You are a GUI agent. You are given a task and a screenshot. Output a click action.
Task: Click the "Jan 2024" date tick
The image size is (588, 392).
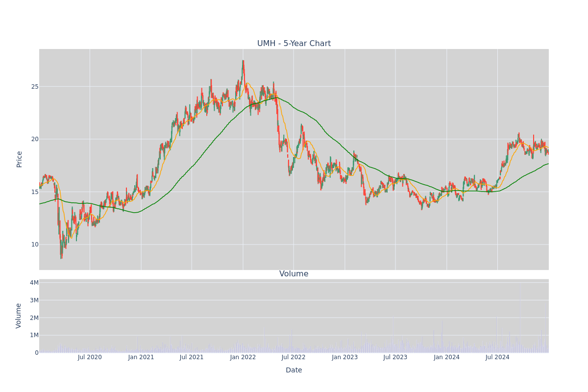[x=446, y=357]
